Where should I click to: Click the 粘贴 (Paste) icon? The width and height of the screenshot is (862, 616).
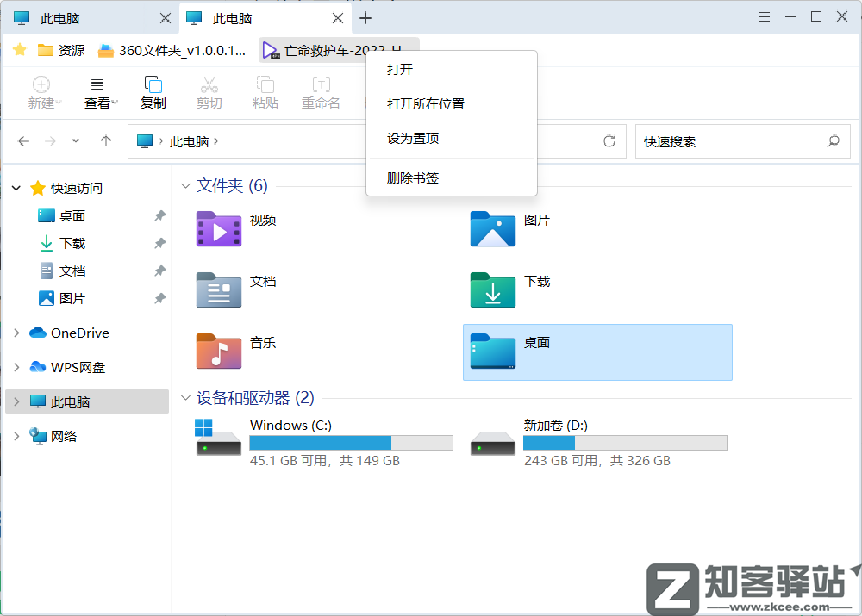pos(265,92)
